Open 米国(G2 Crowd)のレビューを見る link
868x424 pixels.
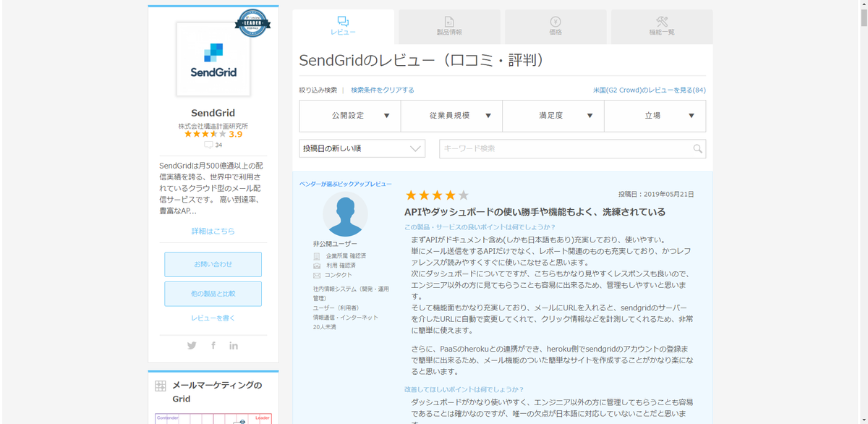point(650,90)
